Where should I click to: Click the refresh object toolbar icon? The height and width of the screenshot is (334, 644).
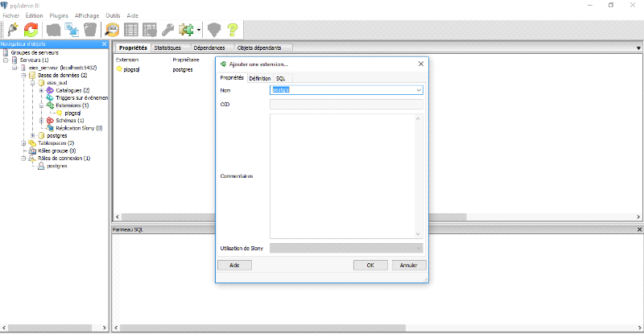pos(31,30)
